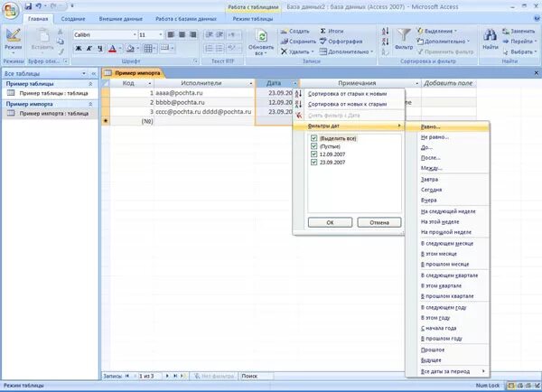Toggle bold Ж formatting
This screenshot has width=542, height=392.
tap(79, 49)
